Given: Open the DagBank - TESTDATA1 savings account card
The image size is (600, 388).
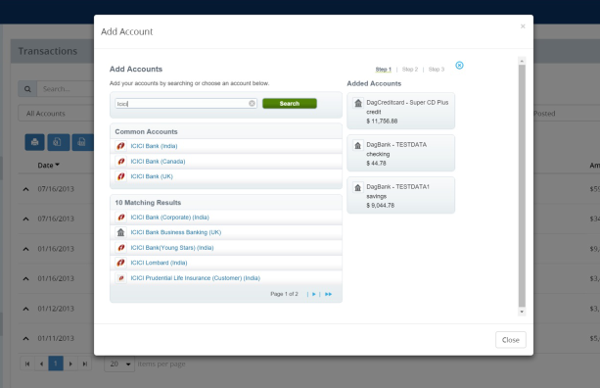Looking at the screenshot, I should pyautogui.click(x=401, y=195).
